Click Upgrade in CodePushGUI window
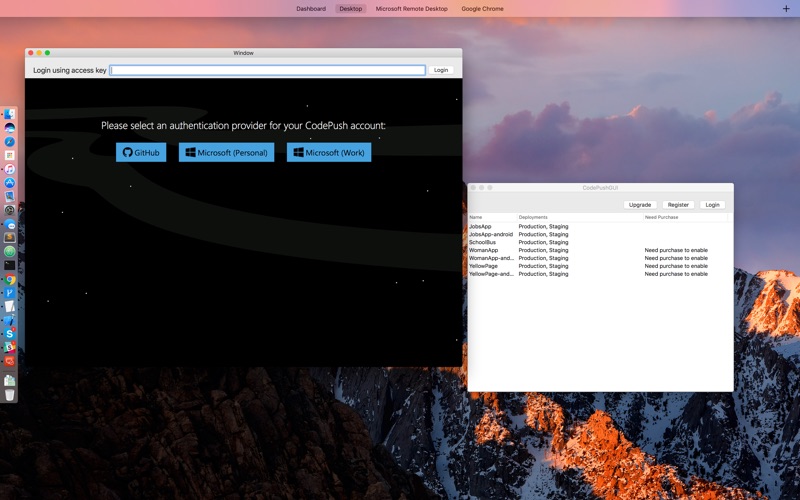The height and width of the screenshot is (500, 800). 640,205
